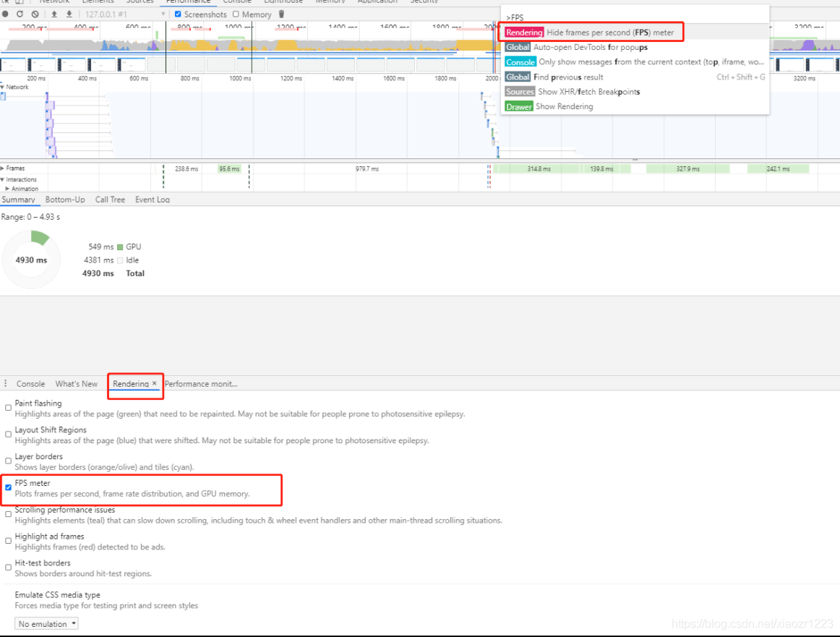Enable Paint flashing option
The width and height of the screenshot is (840, 637).
(x=8, y=408)
